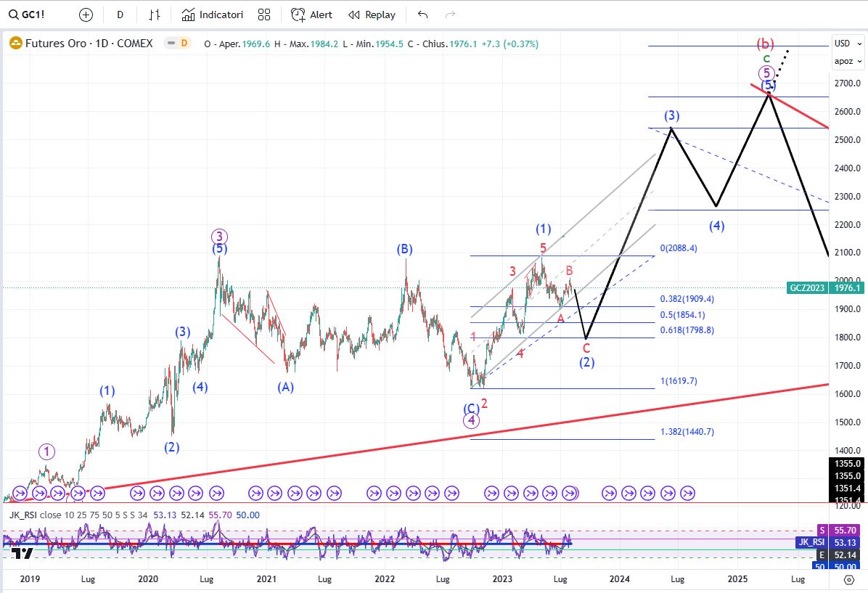Open the chart settings gear at bottom right

[848, 580]
